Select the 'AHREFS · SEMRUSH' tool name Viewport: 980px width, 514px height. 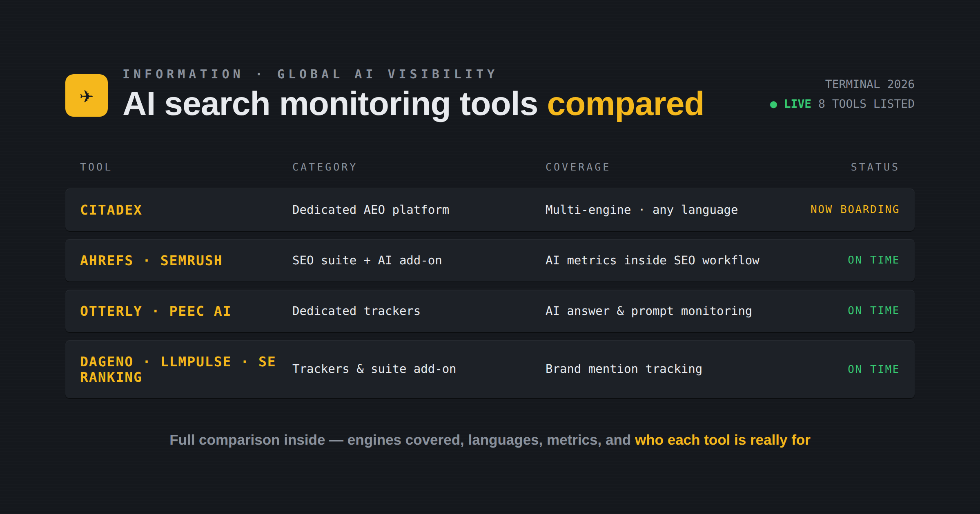point(151,261)
